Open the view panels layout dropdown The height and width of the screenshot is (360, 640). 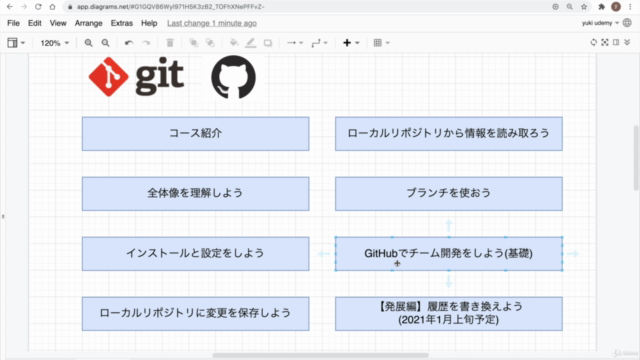point(16,42)
